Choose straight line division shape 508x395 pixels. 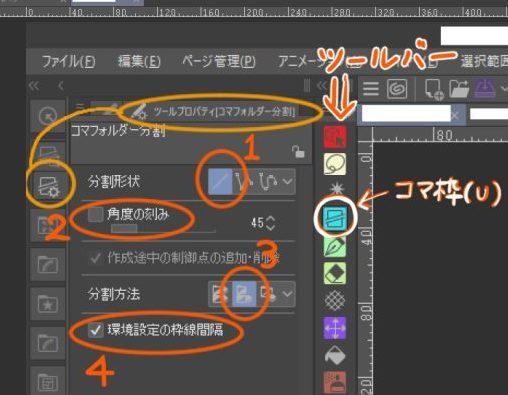point(220,182)
